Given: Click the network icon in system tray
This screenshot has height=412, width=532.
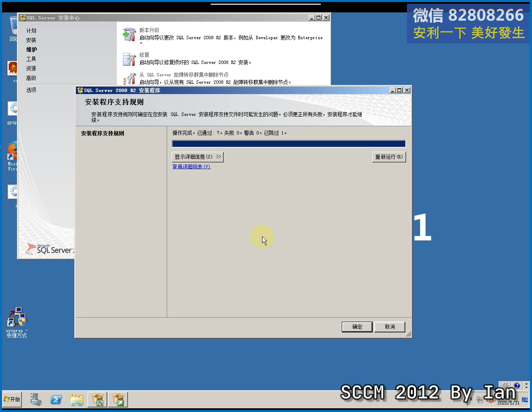Looking at the screenshot, I should point(480,399).
